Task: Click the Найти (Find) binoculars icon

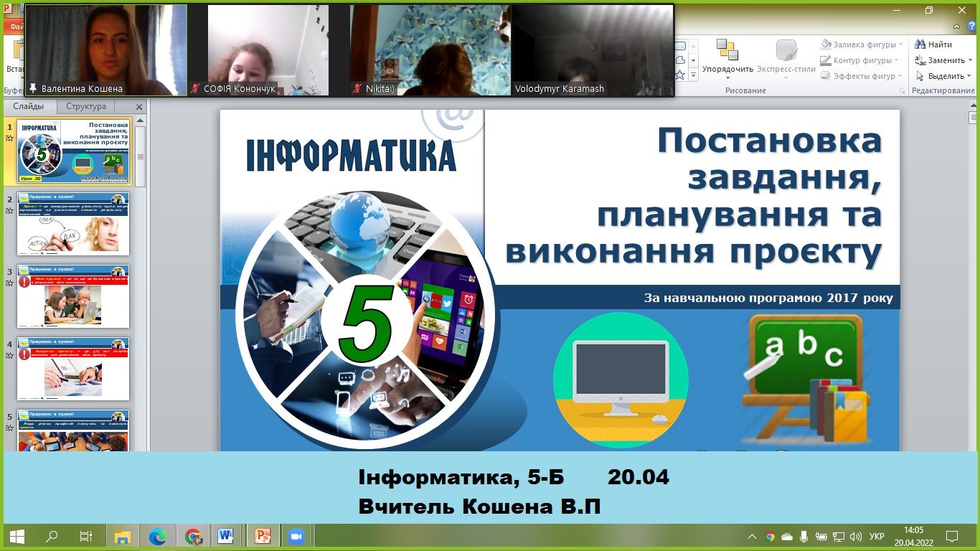Action: [920, 44]
